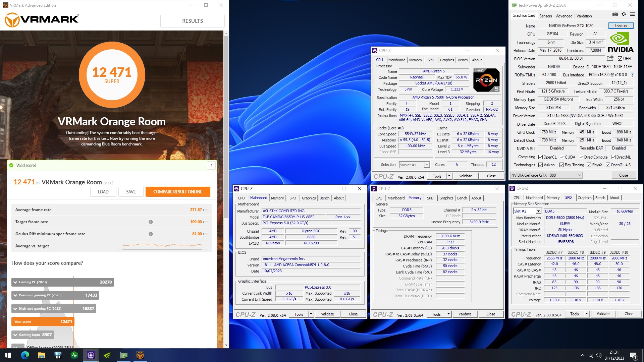Click the Your score orange bar
This screenshot has width=644, height=362.
point(43,322)
